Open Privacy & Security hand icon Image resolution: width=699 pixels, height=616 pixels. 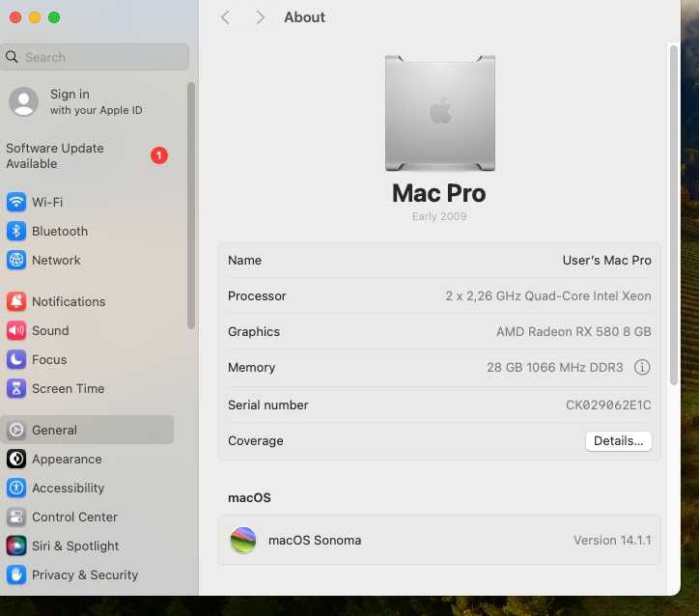(16, 574)
